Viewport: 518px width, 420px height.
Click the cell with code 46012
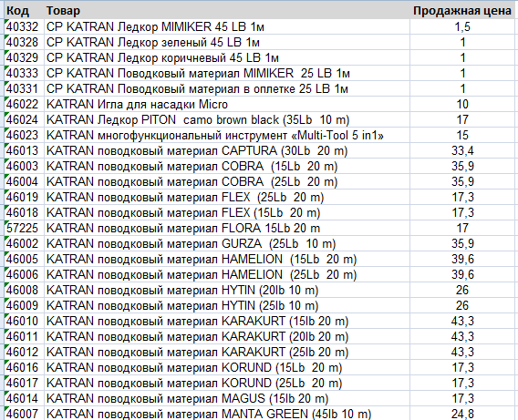[25, 353]
